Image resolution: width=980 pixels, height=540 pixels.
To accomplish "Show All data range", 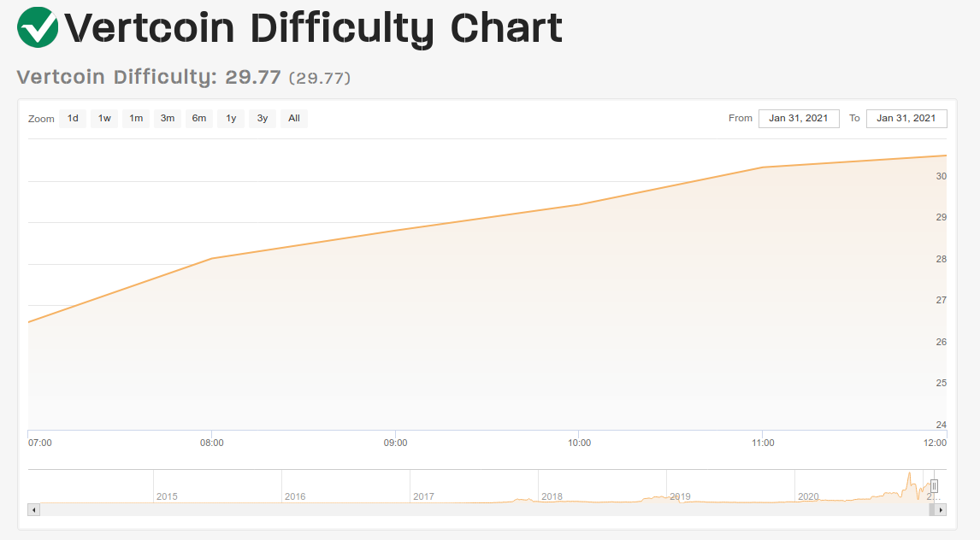I will pyautogui.click(x=294, y=118).
